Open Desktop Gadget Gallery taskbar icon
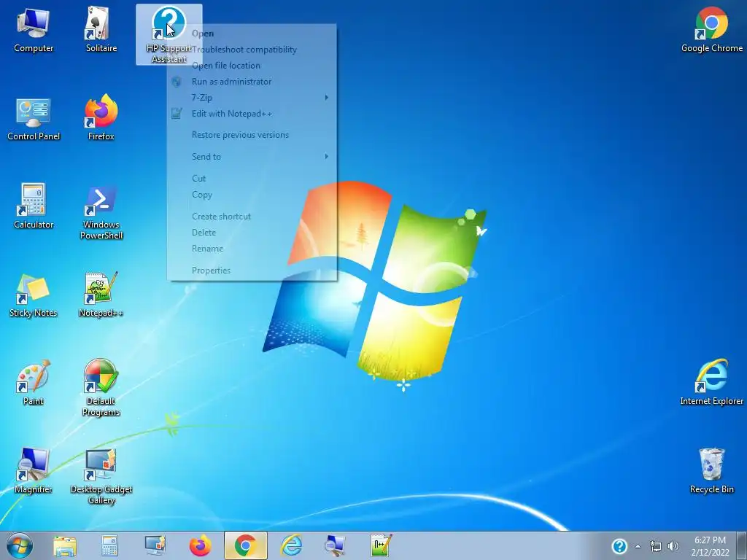This screenshot has height=560, width=747. pyautogui.click(x=155, y=545)
